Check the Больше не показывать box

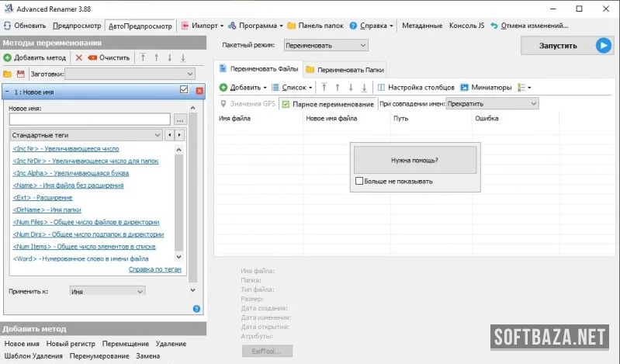tap(358, 181)
